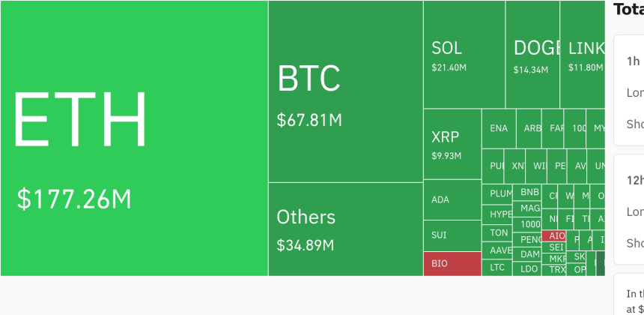
Task: Click the ETH liquidation tile
Action: click(x=134, y=138)
